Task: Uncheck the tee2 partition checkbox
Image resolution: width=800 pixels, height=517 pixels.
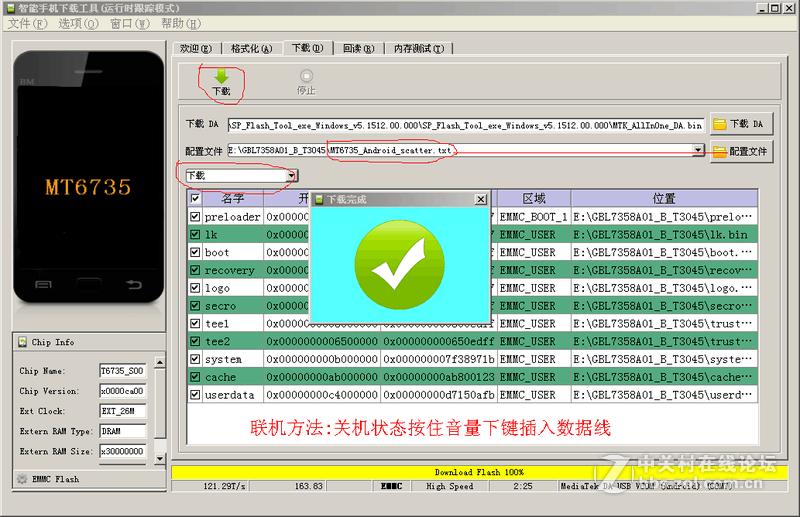Action: [x=195, y=341]
